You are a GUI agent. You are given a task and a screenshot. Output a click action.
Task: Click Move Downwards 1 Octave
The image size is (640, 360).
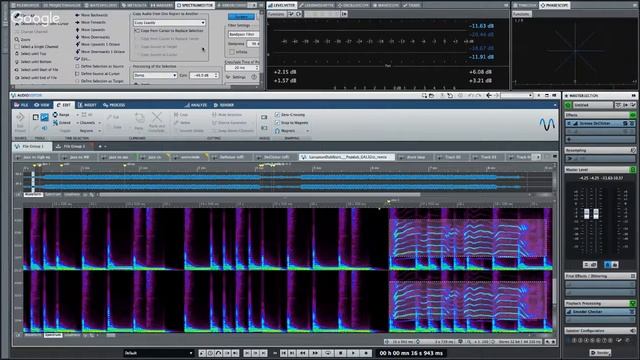tap(100, 51)
